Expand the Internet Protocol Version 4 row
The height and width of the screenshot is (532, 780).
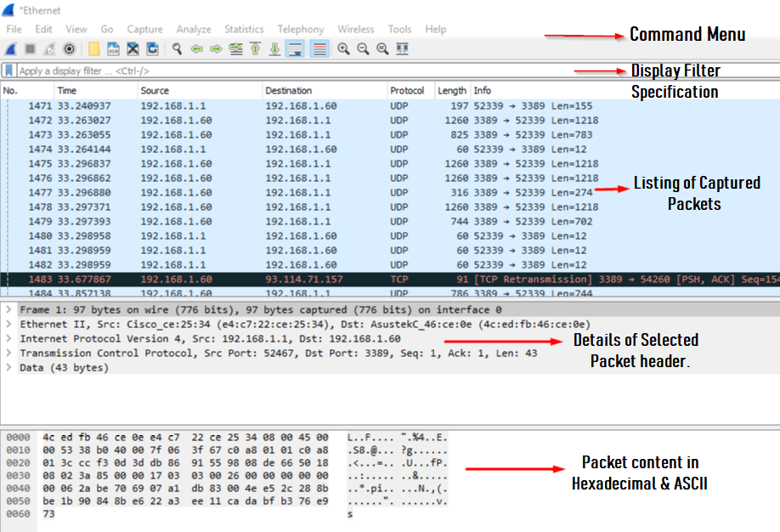tap(8, 339)
